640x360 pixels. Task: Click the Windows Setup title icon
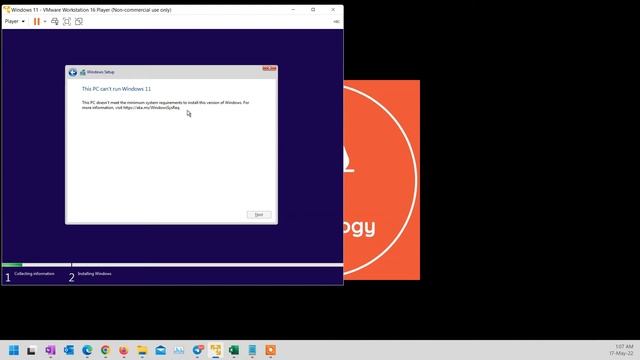pyautogui.click(x=82, y=72)
